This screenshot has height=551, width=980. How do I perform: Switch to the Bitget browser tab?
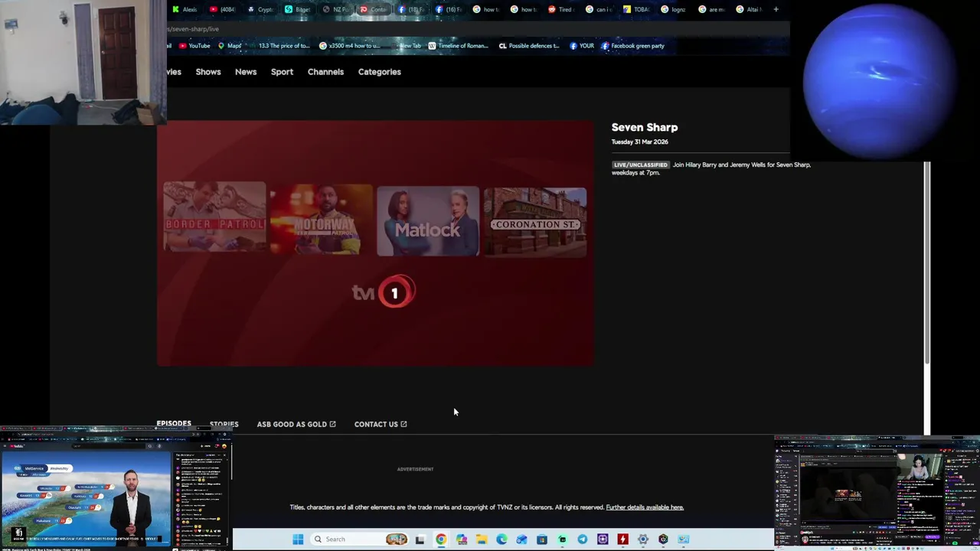coord(298,9)
